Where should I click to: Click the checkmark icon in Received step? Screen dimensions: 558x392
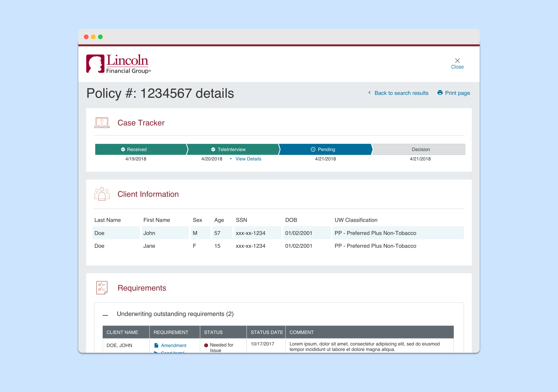click(x=123, y=149)
